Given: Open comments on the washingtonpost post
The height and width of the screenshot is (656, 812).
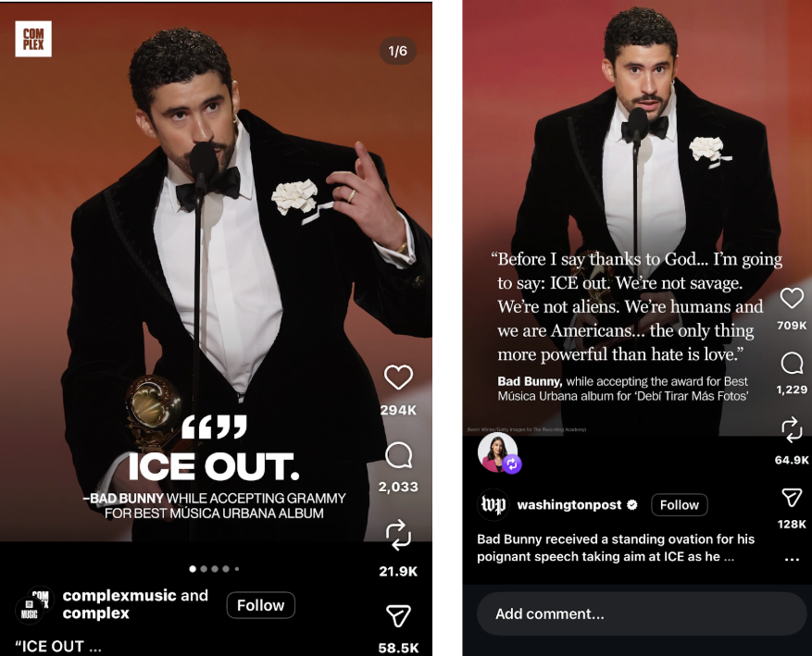Looking at the screenshot, I should [792, 364].
